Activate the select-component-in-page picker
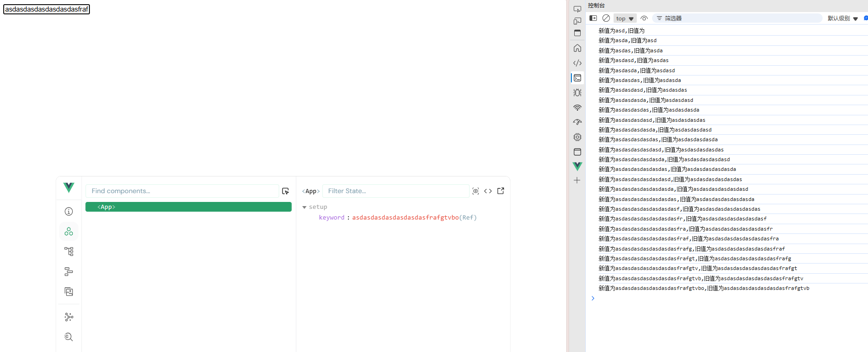 285,191
